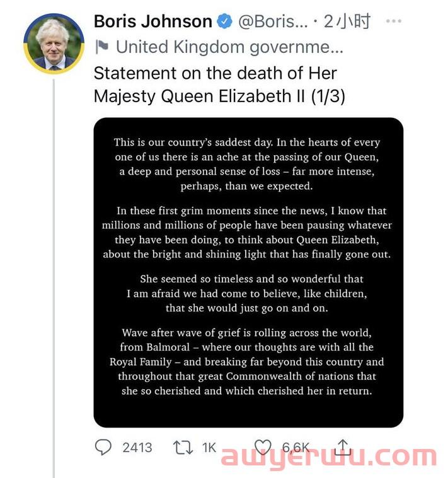Open Boris Johnson's profile picture

coord(54,44)
